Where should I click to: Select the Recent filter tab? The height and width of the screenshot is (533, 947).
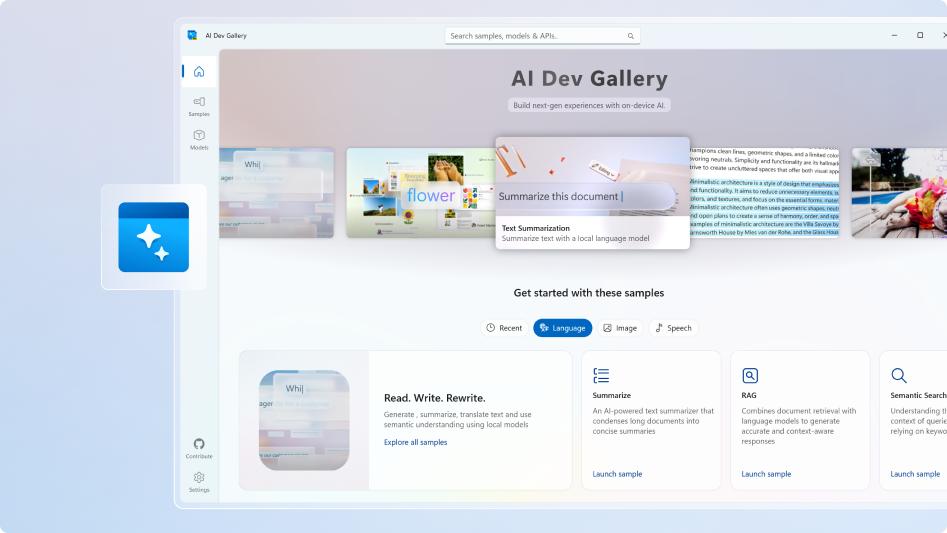click(504, 328)
